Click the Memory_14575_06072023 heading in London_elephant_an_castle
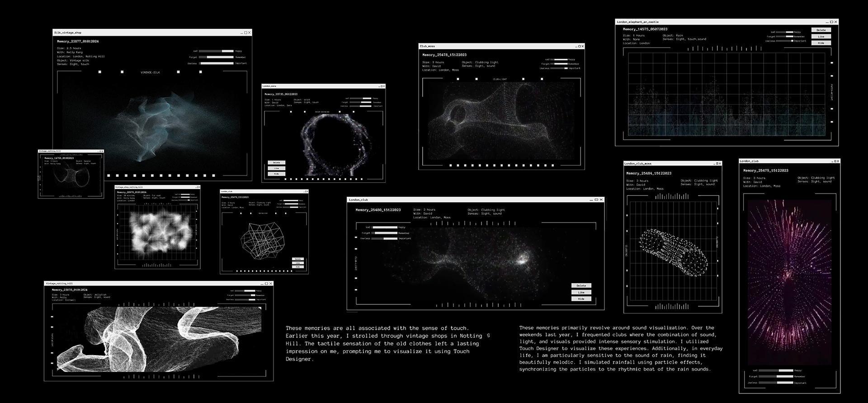 (645, 29)
